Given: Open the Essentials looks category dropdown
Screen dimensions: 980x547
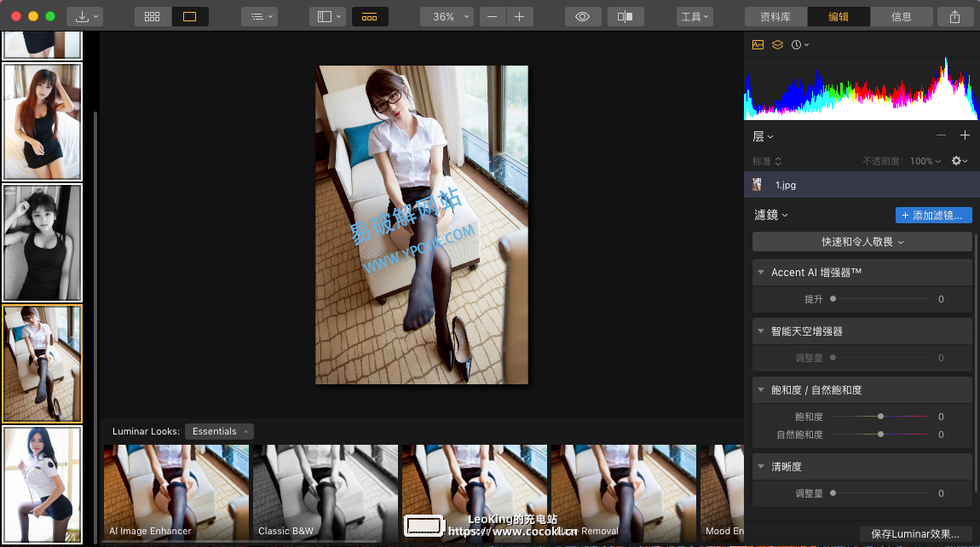Looking at the screenshot, I should tap(219, 431).
